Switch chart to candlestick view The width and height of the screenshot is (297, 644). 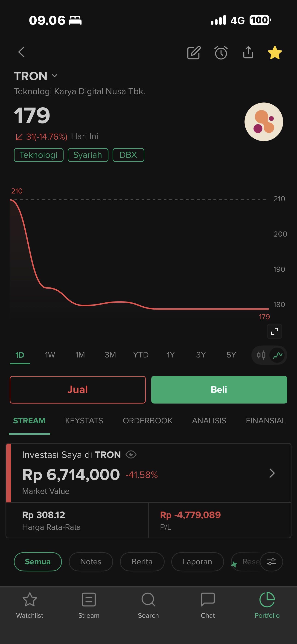click(x=261, y=355)
